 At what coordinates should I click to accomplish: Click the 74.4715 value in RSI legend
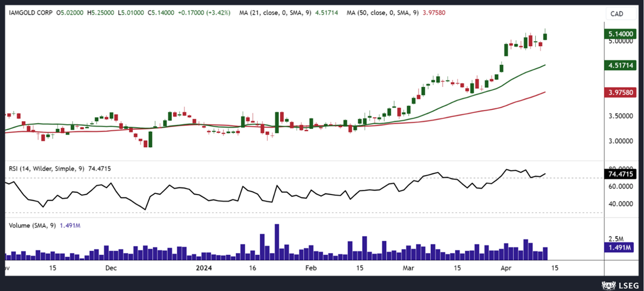point(99,169)
